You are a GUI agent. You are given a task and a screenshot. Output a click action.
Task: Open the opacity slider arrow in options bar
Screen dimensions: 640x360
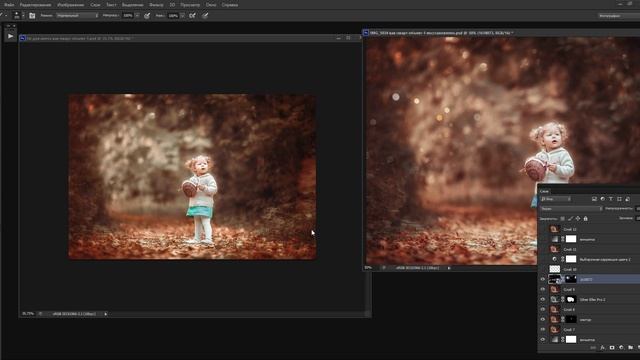click(137, 16)
